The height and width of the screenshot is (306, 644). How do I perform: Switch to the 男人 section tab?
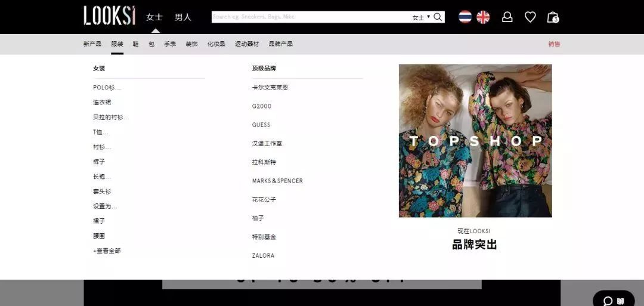183,17
